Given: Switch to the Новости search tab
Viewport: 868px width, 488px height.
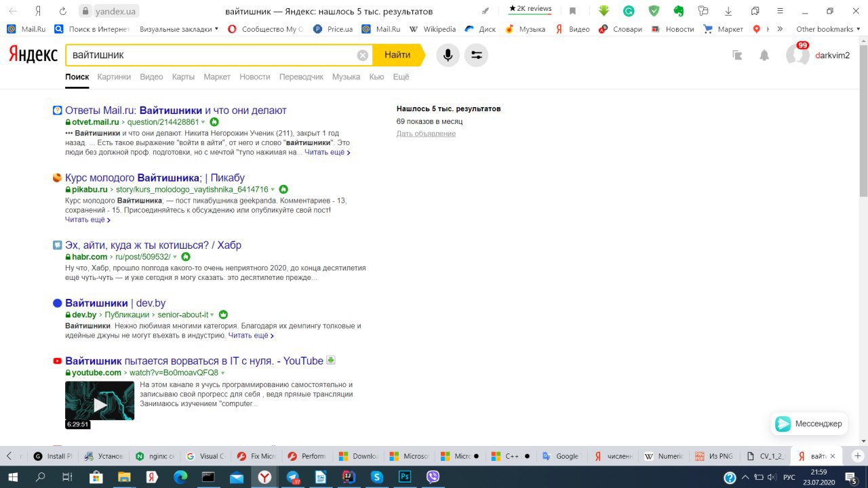Looking at the screenshot, I should (x=255, y=77).
